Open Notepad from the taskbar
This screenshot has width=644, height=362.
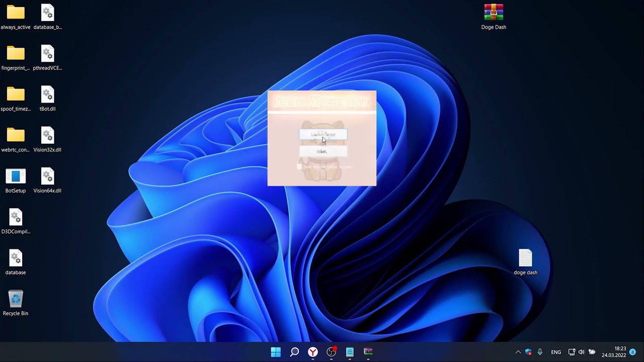point(350,352)
